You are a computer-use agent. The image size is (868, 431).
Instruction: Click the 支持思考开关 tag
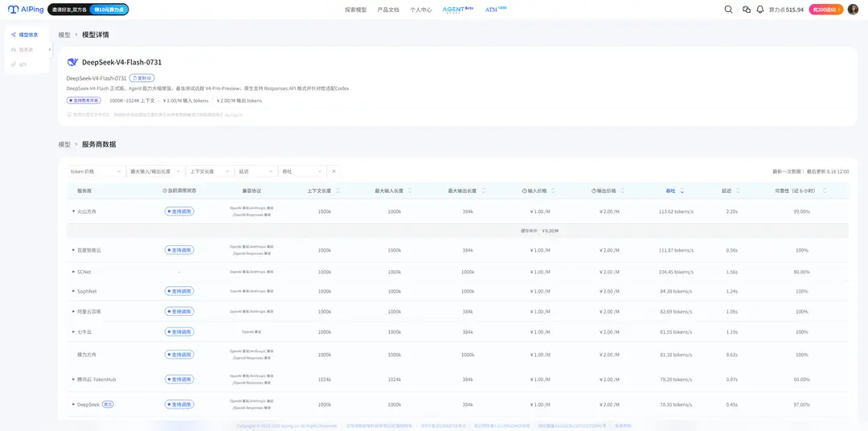(84, 101)
